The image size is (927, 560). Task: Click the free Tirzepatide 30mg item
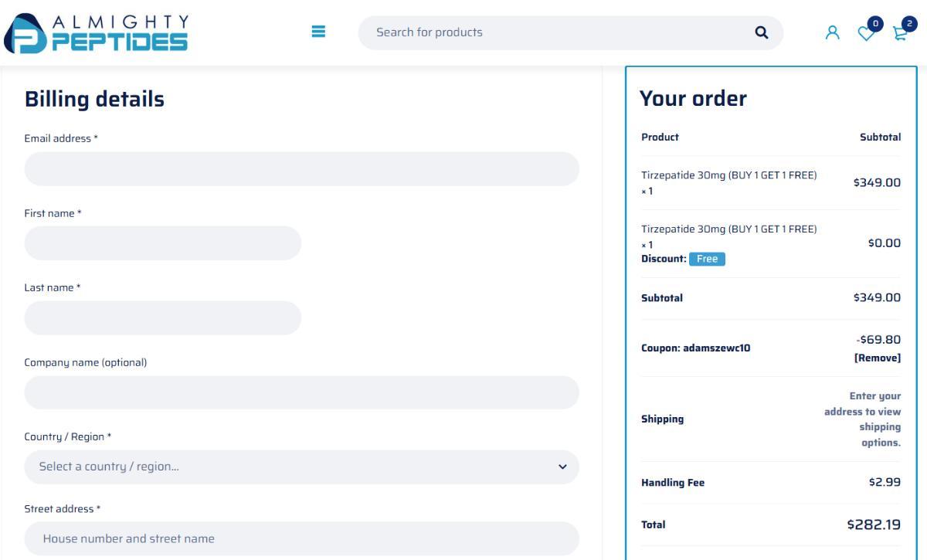pyautogui.click(x=728, y=229)
